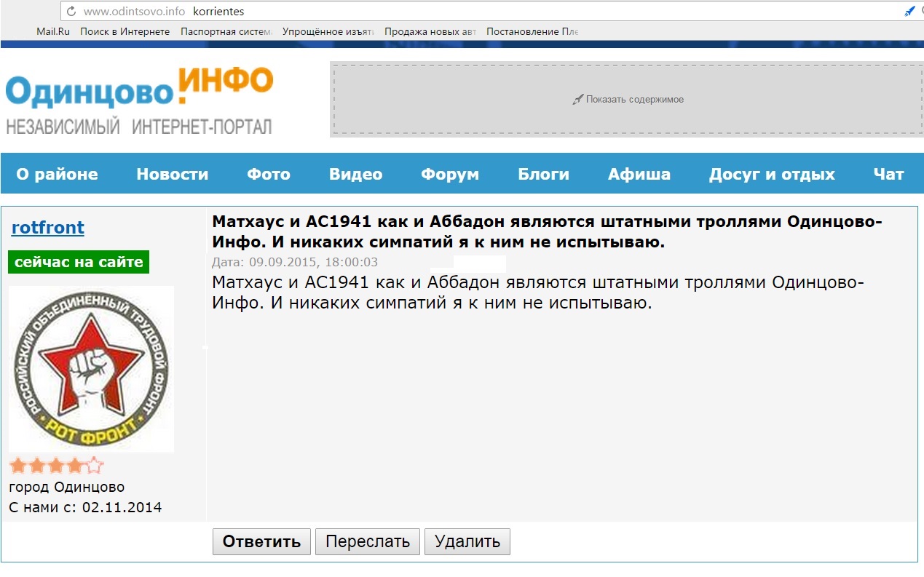Click the blue rocket icon in address bar
Image resolution: width=924 pixels, height=577 pixels.
click(x=909, y=12)
